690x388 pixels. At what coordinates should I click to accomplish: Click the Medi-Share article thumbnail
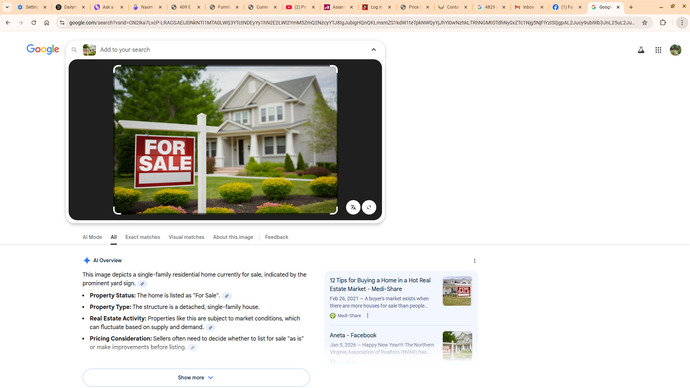click(457, 291)
